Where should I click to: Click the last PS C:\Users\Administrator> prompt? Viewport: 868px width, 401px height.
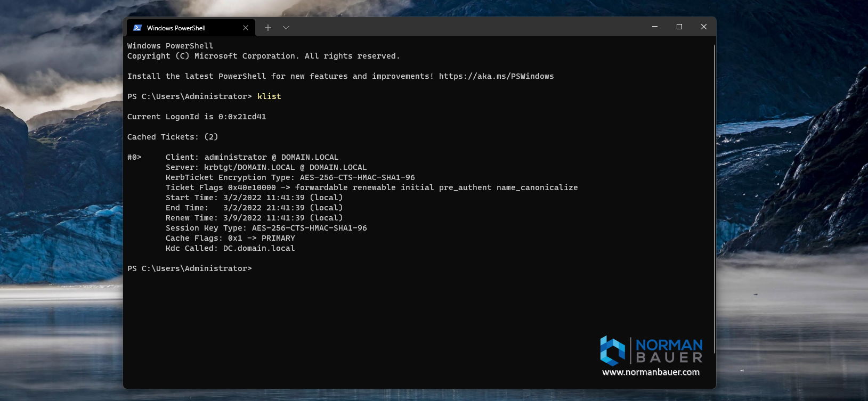[189, 268]
